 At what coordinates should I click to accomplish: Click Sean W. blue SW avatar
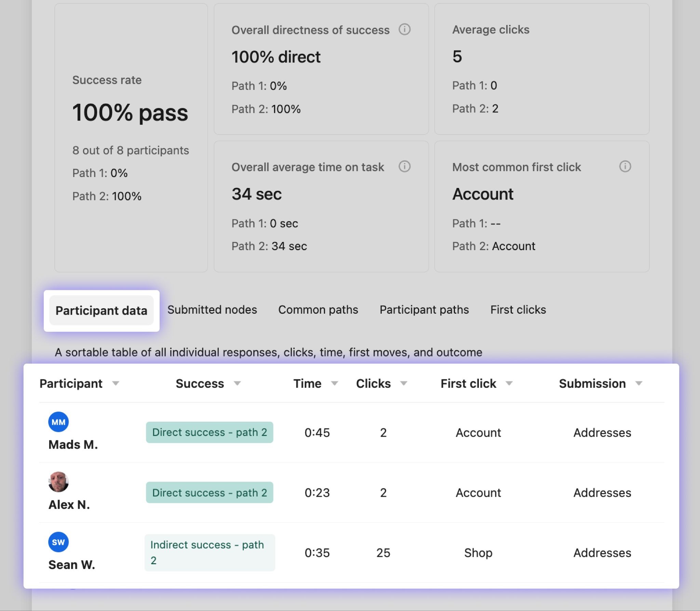tap(58, 542)
